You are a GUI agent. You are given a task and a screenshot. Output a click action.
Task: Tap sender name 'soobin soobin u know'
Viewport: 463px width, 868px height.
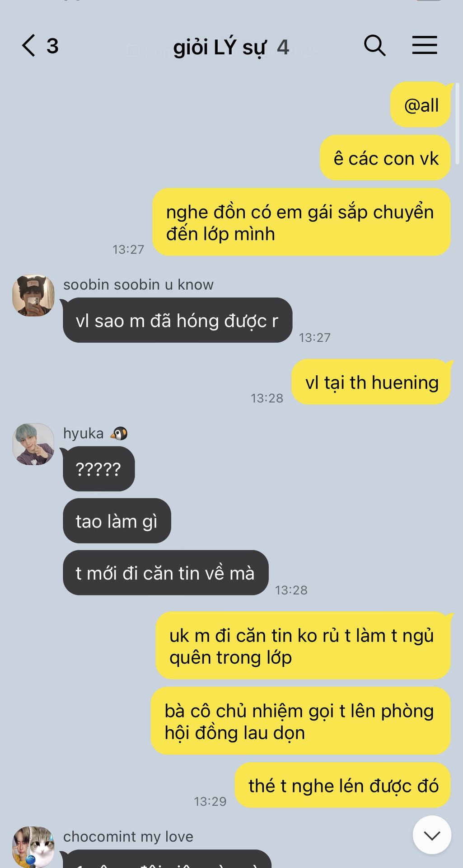point(138,284)
